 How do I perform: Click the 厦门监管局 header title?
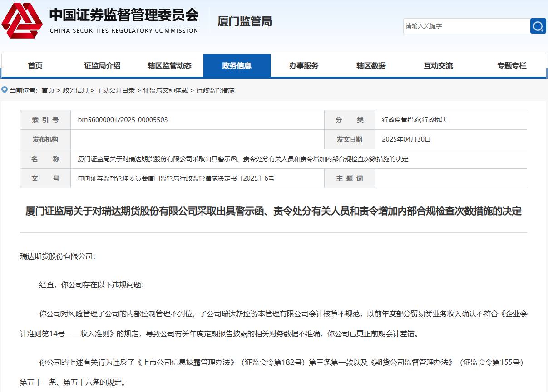coord(245,21)
